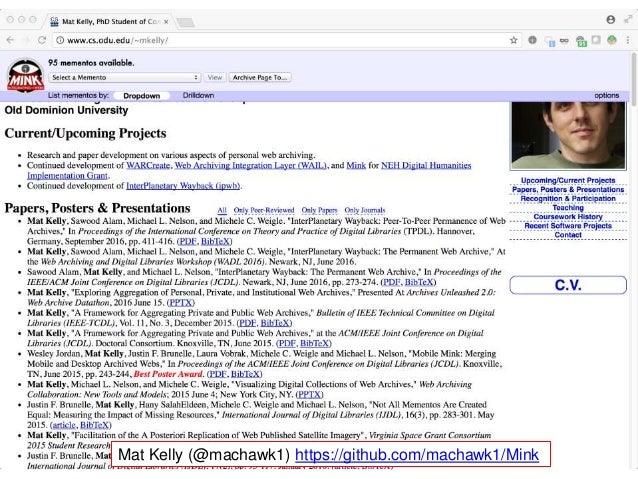Viewport: 638px width, 479px height.
Task: Click the Mink extension icon with green badge
Action: click(581, 41)
